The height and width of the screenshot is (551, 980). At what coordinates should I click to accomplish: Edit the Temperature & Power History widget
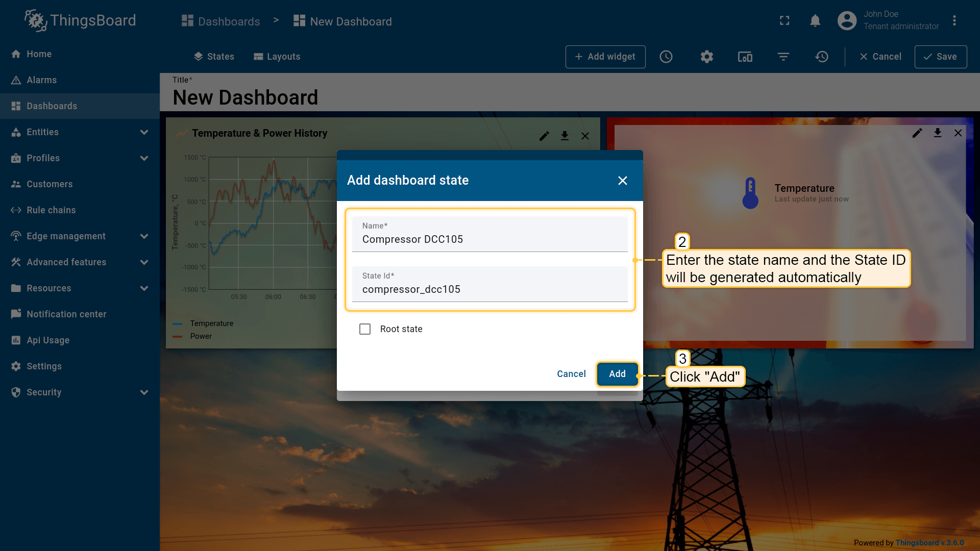click(544, 136)
